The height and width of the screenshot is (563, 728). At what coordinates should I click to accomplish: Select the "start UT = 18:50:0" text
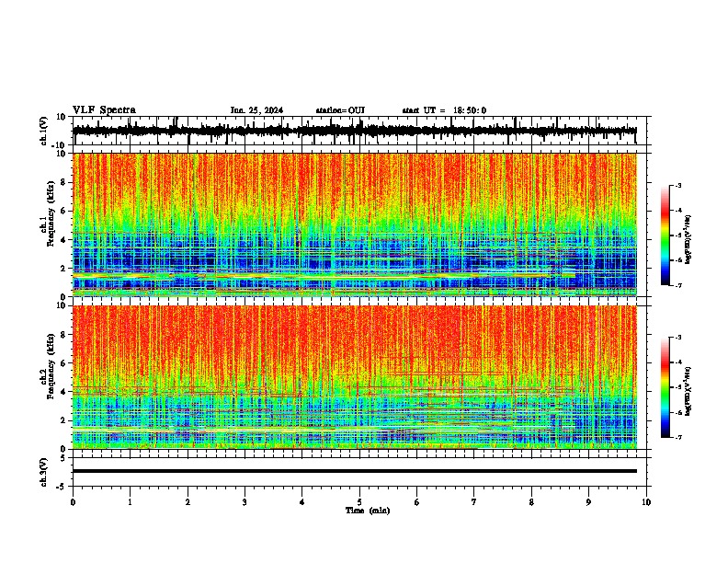[444, 110]
